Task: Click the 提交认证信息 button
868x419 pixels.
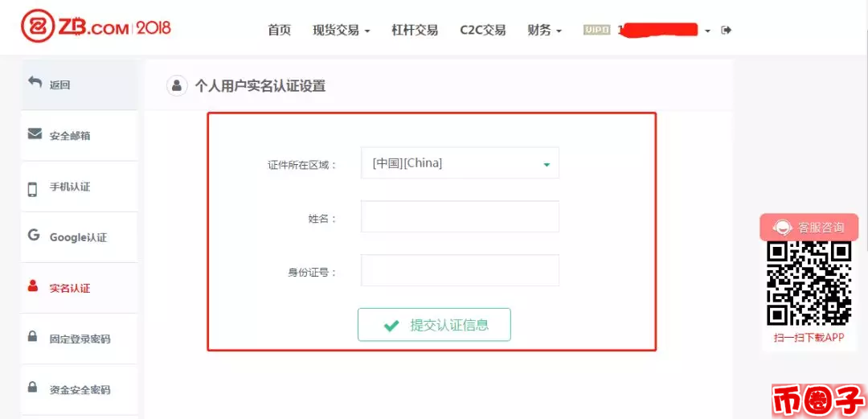Action: (434, 325)
